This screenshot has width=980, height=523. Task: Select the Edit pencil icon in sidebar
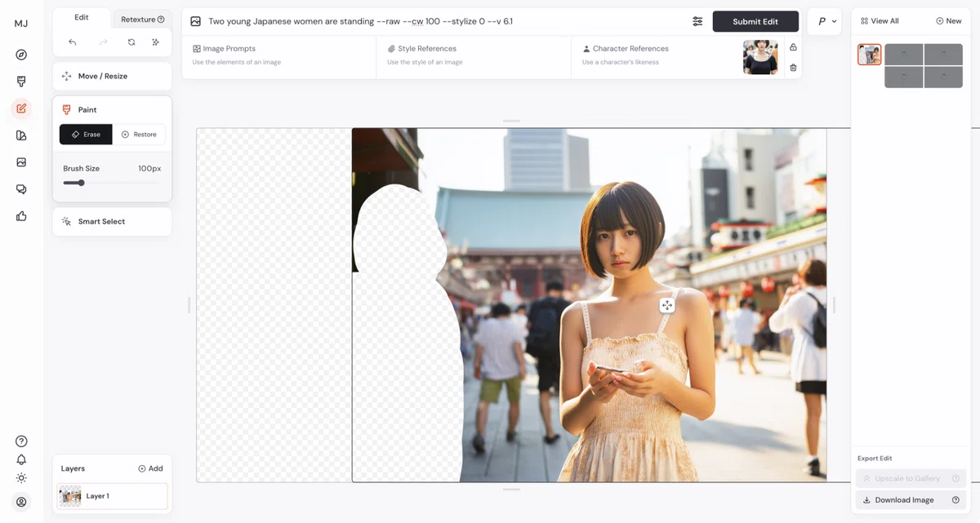(x=21, y=109)
